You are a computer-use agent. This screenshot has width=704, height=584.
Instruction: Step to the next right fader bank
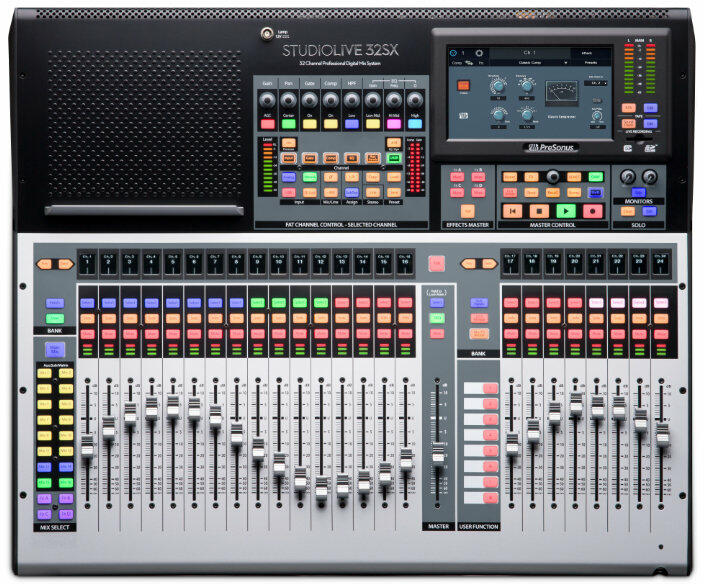(x=488, y=264)
